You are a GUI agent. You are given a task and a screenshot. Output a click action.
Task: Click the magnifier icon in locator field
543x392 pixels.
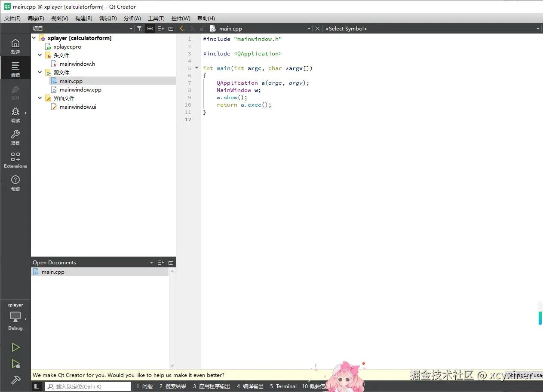tap(51, 386)
